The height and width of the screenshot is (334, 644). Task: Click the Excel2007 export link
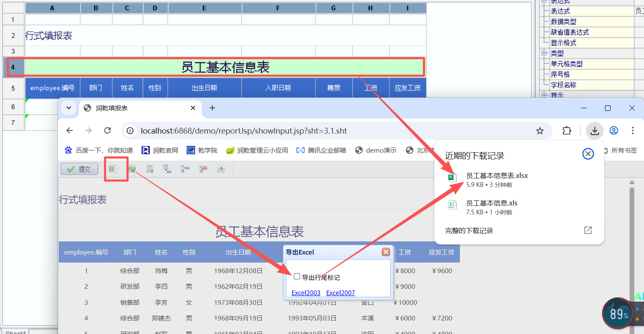[x=340, y=293]
